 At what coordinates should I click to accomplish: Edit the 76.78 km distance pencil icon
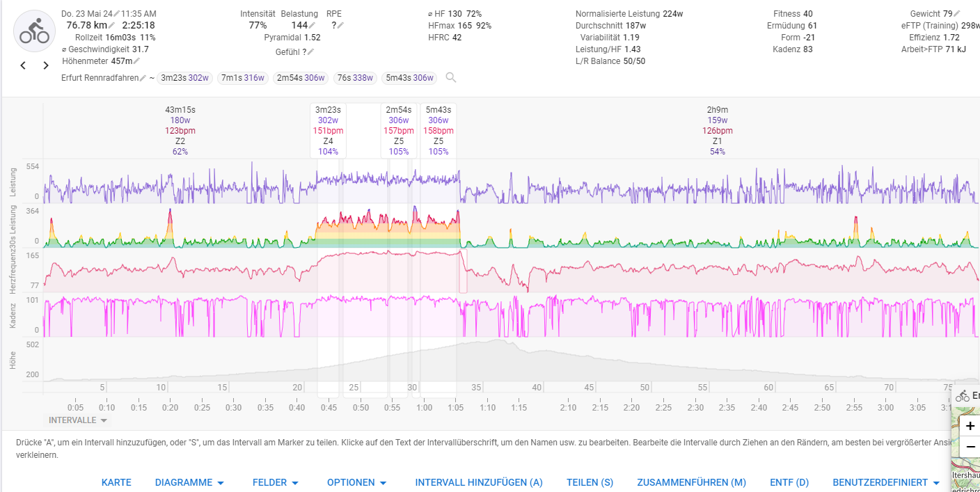point(112,26)
